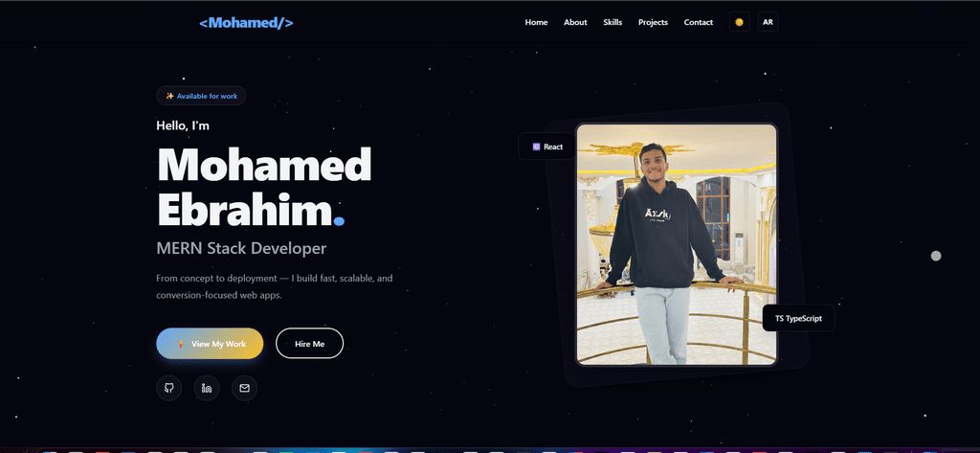Open the About section link

click(x=575, y=22)
